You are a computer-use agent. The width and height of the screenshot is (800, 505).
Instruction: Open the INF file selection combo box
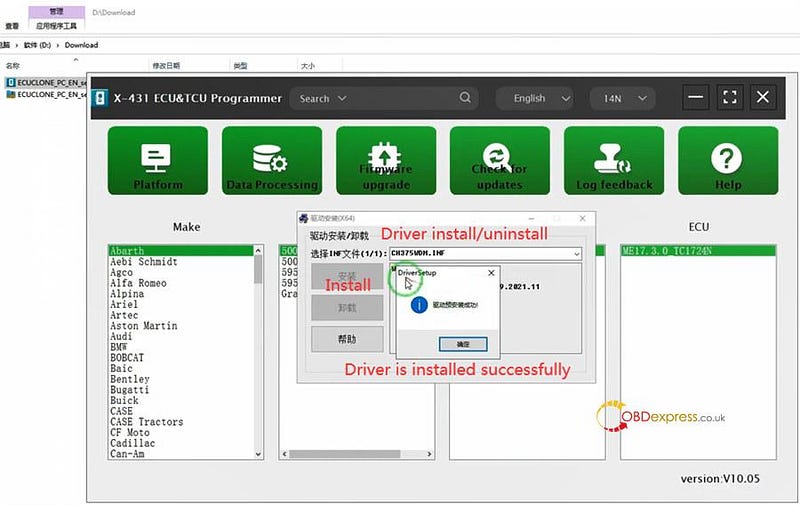click(485, 254)
